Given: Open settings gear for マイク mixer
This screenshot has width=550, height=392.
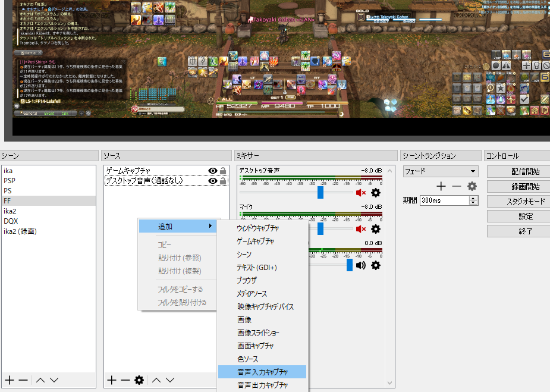Looking at the screenshot, I should pyautogui.click(x=376, y=229).
